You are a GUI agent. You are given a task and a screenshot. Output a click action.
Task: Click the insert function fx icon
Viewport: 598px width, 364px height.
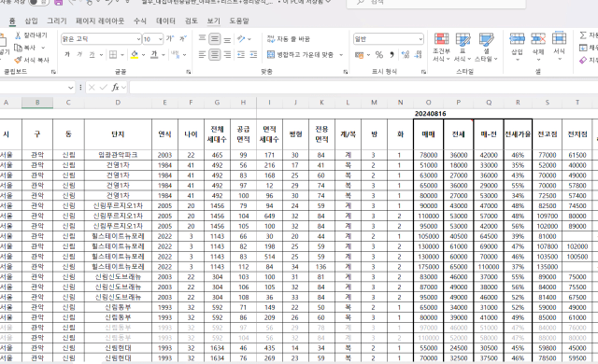(x=115, y=88)
